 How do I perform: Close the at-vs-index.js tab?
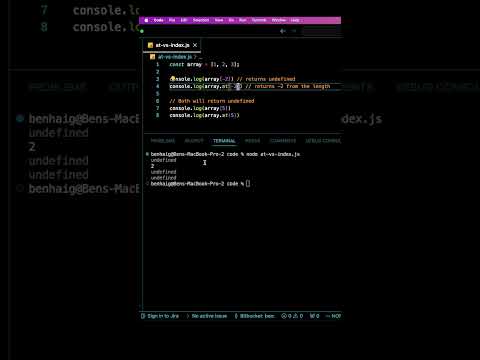coord(195,45)
